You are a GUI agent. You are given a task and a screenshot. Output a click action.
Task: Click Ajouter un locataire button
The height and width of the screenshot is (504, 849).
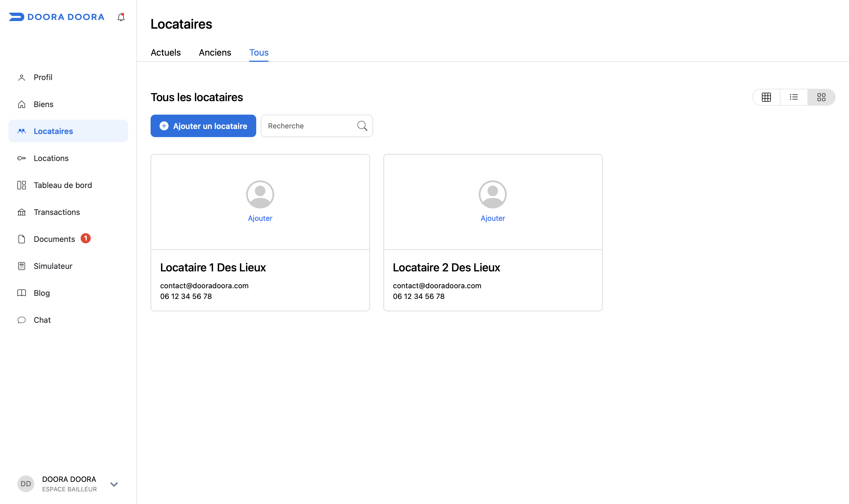pyautogui.click(x=203, y=126)
